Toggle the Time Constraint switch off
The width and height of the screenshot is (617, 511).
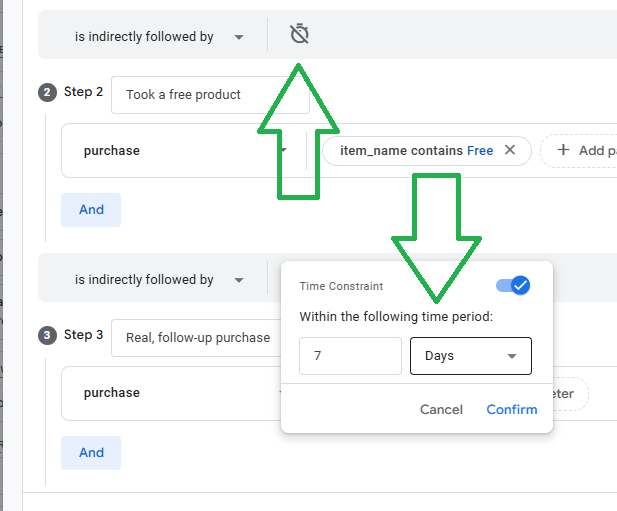513,285
